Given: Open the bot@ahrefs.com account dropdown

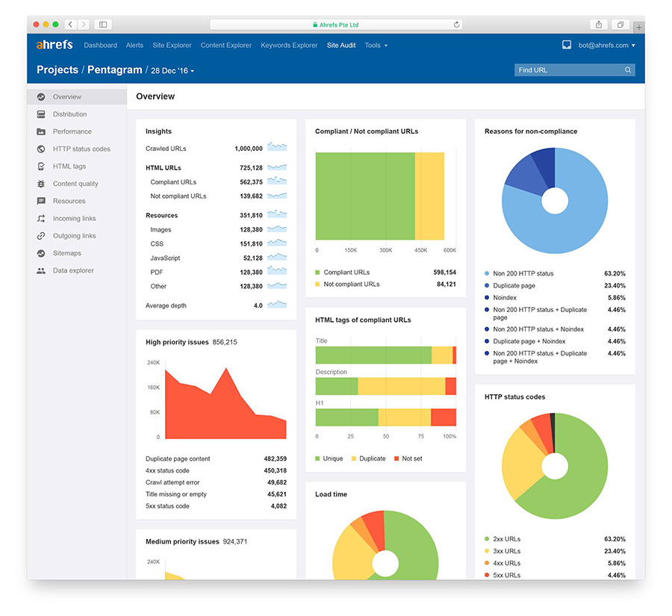Looking at the screenshot, I should 606,45.
